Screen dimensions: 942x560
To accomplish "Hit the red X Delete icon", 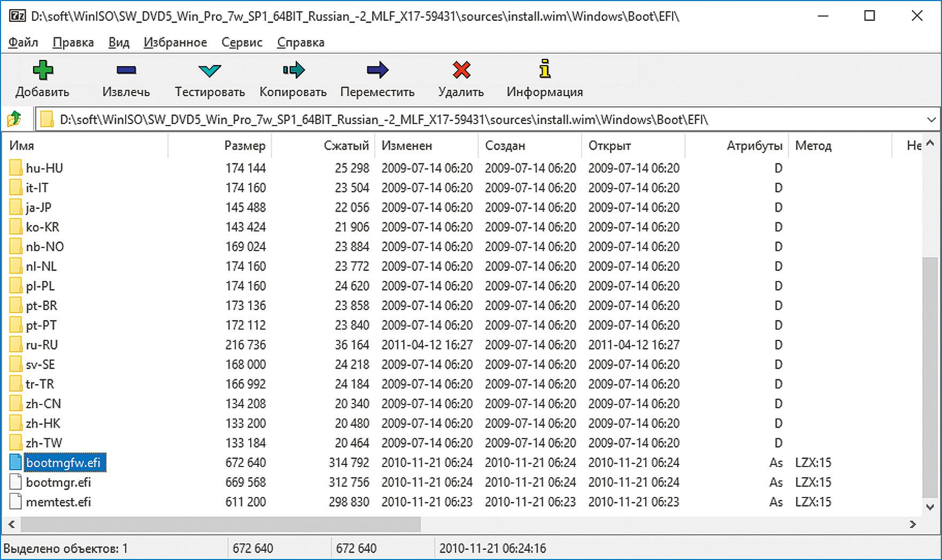I will (461, 70).
